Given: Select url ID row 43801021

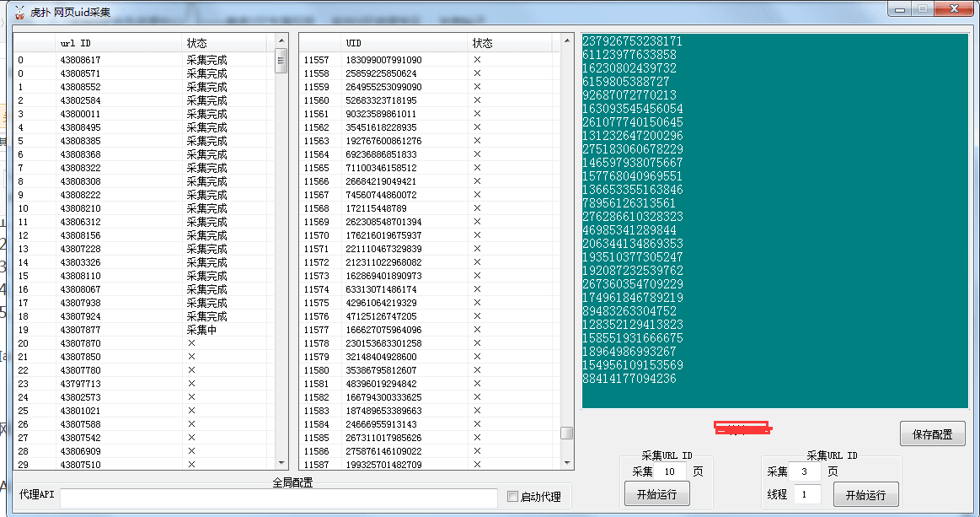Looking at the screenshot, I should pos(144,411).
